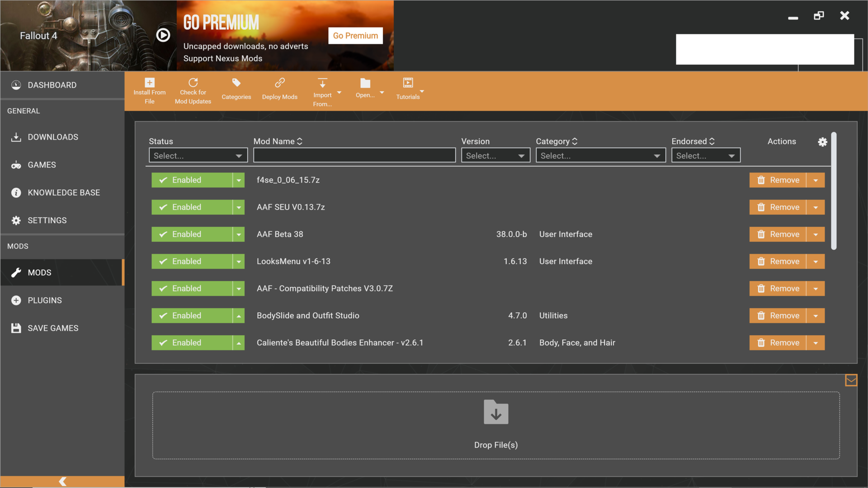The height and width of the screenshot is (488, 868).
Task: Disable the LooksMenu v1-6-13 mod
Action: tap(192, 262)
